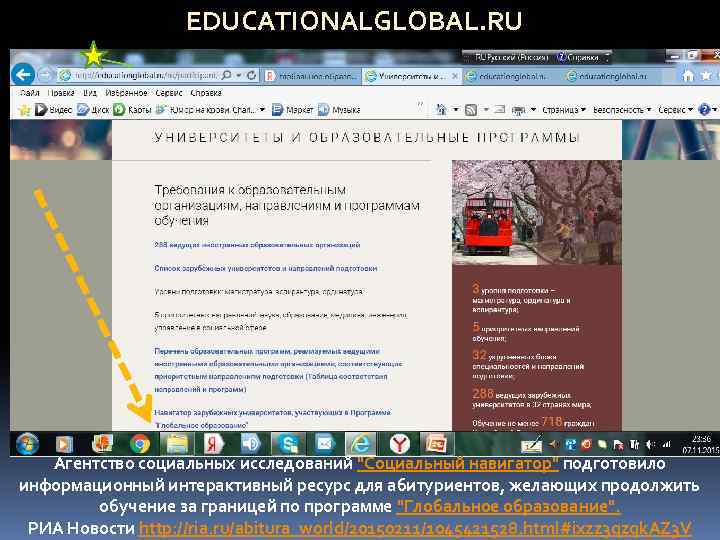Open link Навигатор зарубежных университетов
720x540 pixels.
tap(272, 419)
